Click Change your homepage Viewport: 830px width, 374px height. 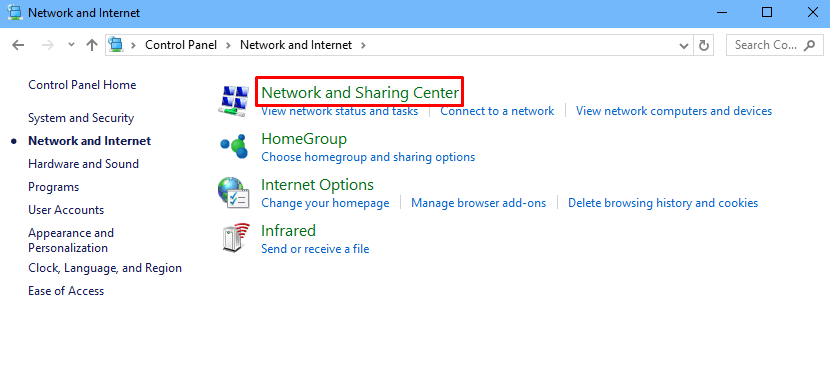pos(325,203)
